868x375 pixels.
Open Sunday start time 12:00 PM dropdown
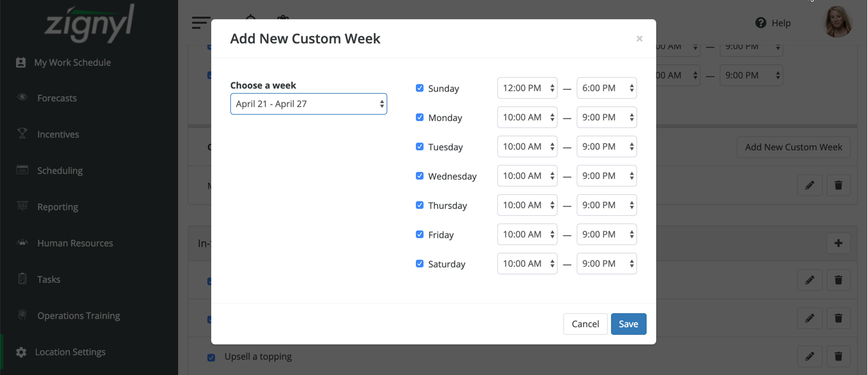527,88
